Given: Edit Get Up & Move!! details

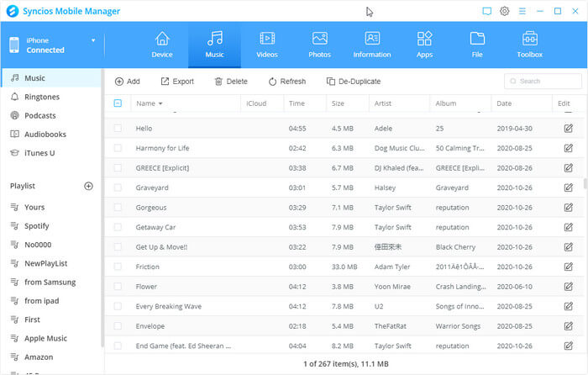Looking at the screenshot, I should tap(569, 247).
